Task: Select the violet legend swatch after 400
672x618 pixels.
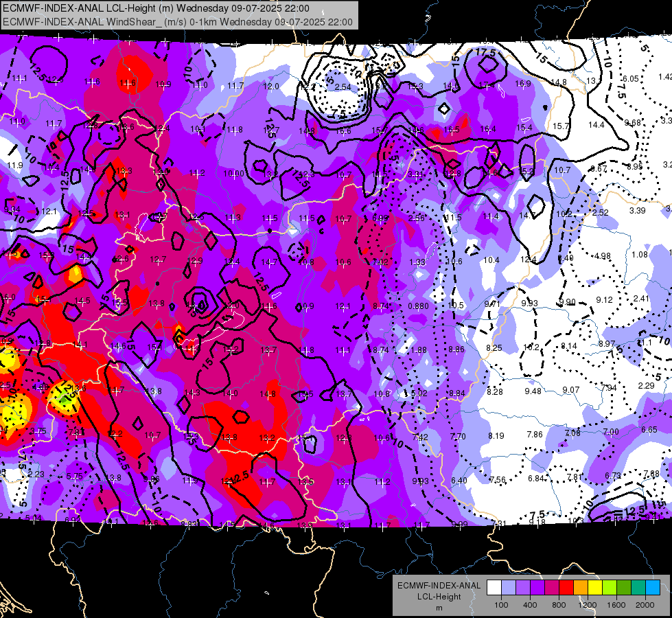Action: click(537, 588)
